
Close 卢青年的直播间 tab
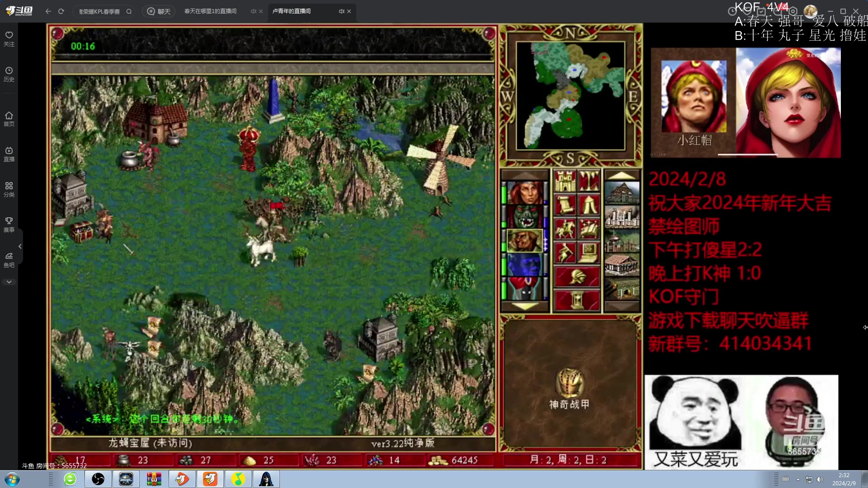pyautogui.click(x=349, y=11)
